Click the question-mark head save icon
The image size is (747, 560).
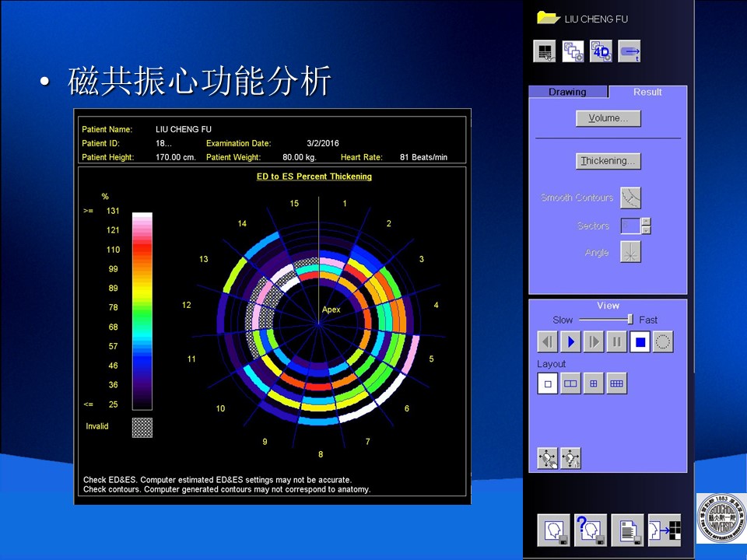(591, 530)
